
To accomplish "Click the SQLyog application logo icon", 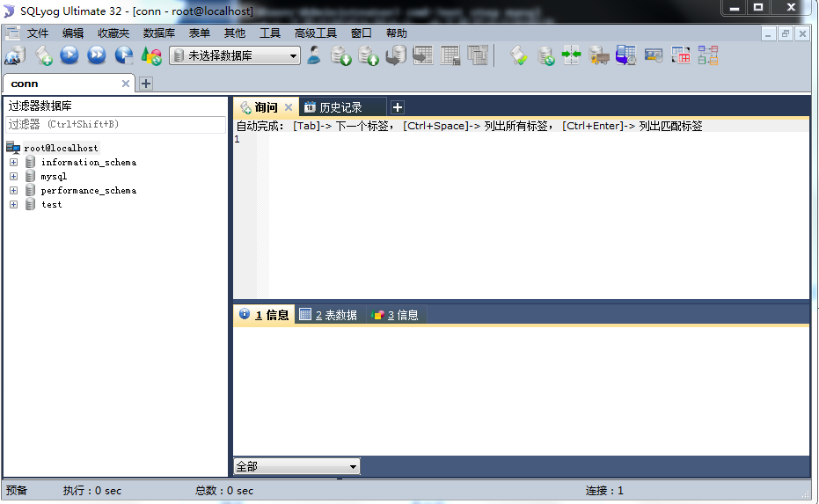I will (9, 11).
